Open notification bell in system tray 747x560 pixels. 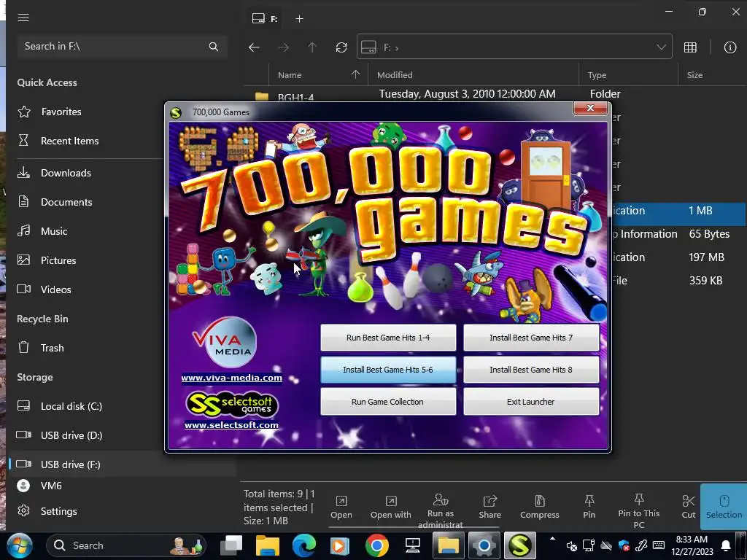pos(726,545)
